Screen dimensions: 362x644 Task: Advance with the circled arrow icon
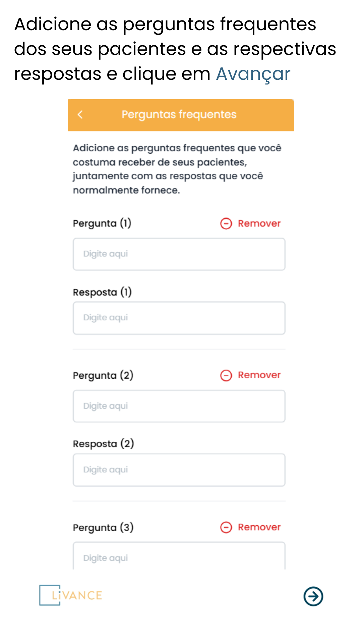tap(313, 596)
